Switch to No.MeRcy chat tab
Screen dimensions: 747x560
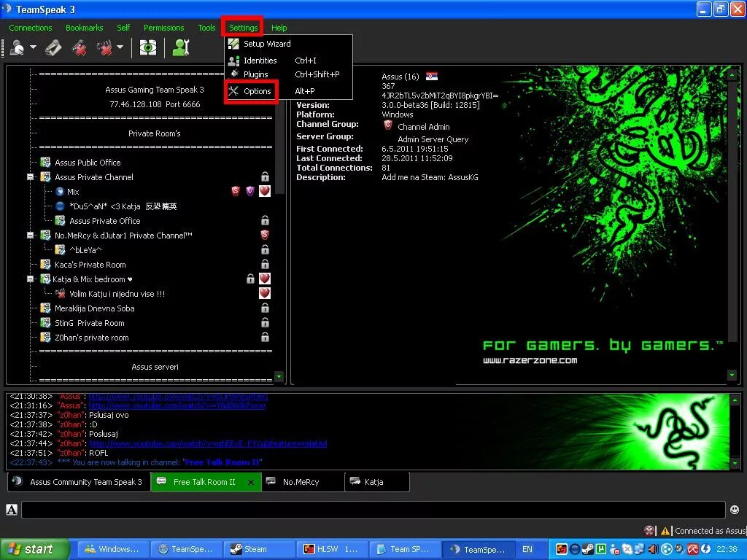303,482
